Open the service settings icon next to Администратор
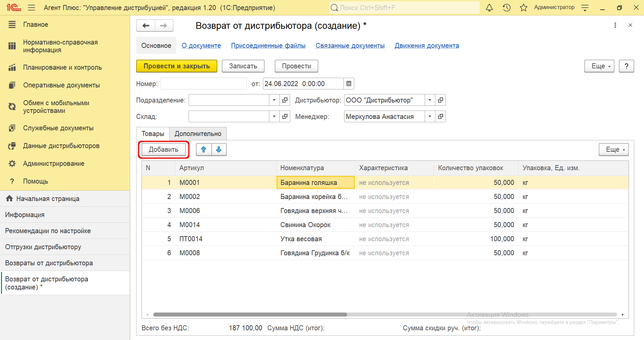Image resolution: width=644 pixels, height=340 pixels. 585,8
